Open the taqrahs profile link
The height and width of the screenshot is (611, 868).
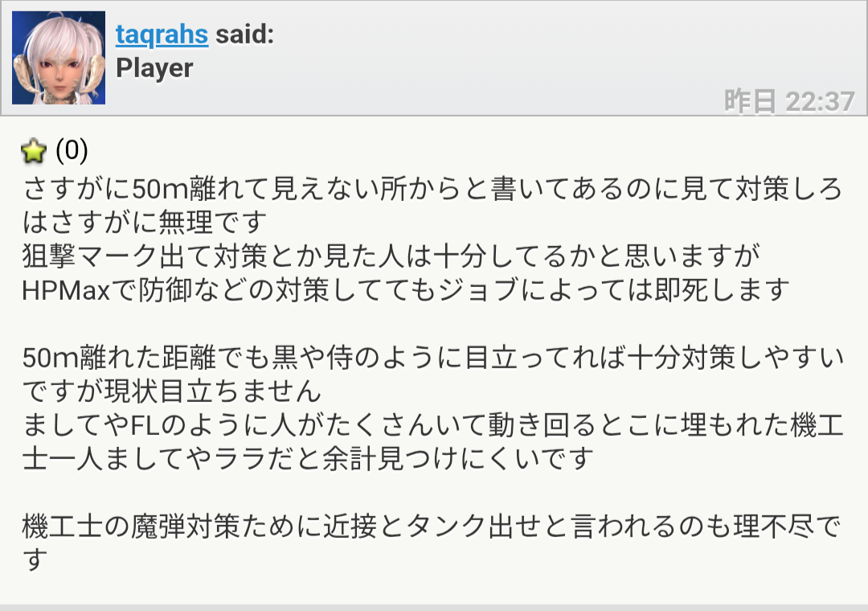[x=162, y=35]
